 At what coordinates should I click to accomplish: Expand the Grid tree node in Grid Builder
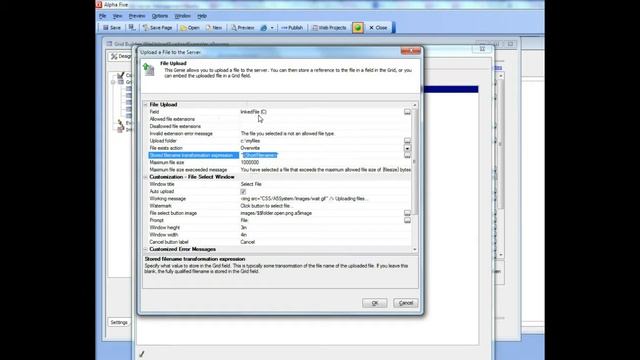click(x=113, y=82)
